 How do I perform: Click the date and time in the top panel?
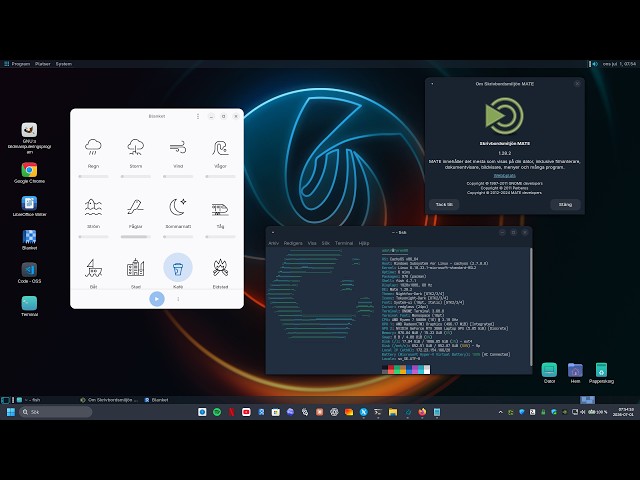click(x=619, y=64)
